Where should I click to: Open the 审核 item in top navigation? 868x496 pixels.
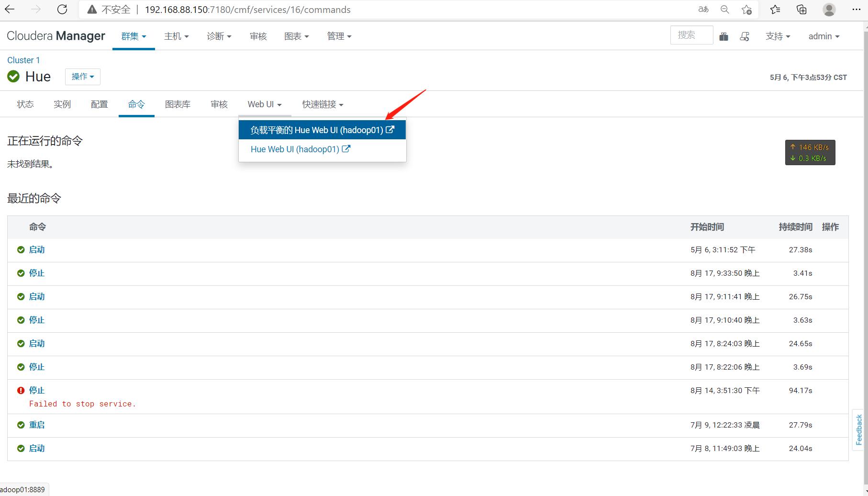[x=258, y=36]
